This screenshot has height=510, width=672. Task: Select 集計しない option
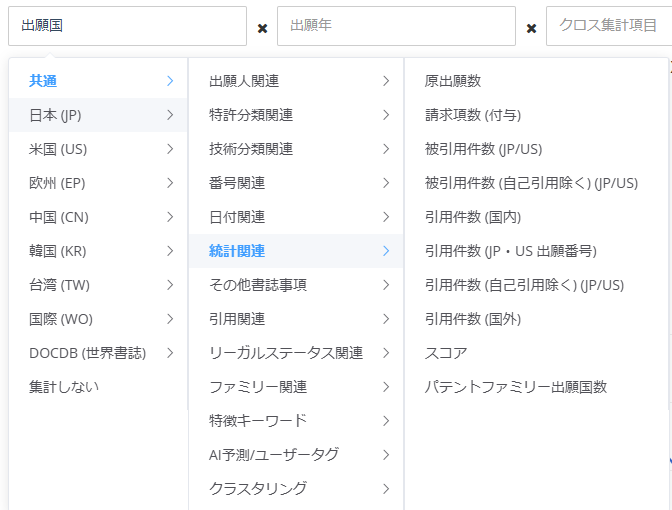point(64,387)
